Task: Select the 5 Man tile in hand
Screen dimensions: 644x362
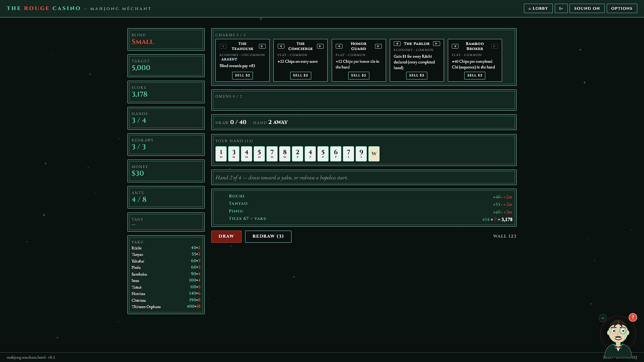Action: pos(259,154)
